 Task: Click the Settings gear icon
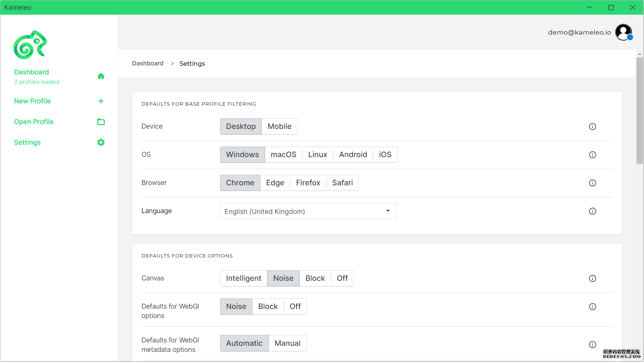(x=101, y=142)
